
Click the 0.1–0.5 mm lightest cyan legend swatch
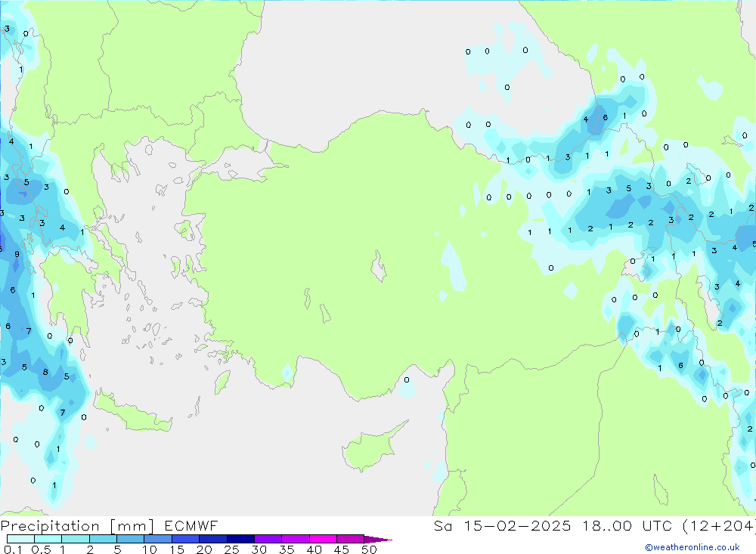[x=20, y=539]
